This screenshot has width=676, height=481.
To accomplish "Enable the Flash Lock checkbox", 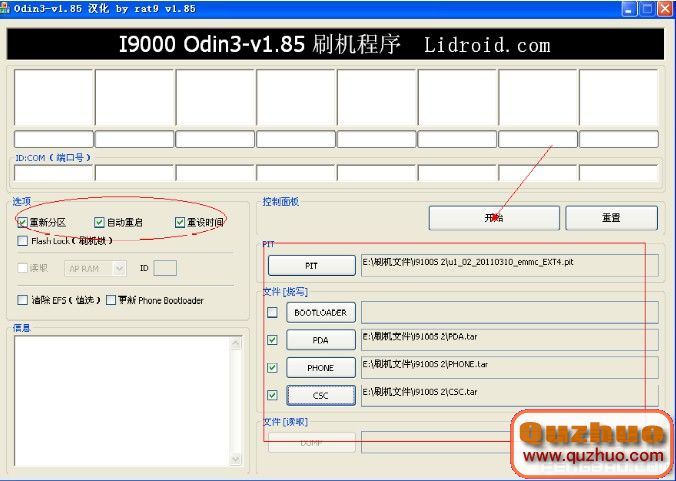I will click(22, 240).
